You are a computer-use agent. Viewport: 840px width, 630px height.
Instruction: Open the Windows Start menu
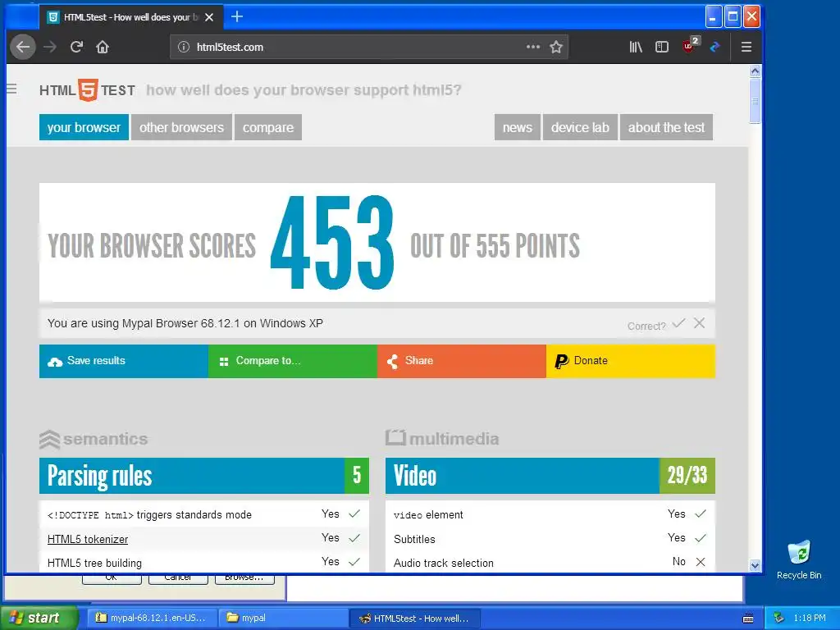[x=38, y=619]
